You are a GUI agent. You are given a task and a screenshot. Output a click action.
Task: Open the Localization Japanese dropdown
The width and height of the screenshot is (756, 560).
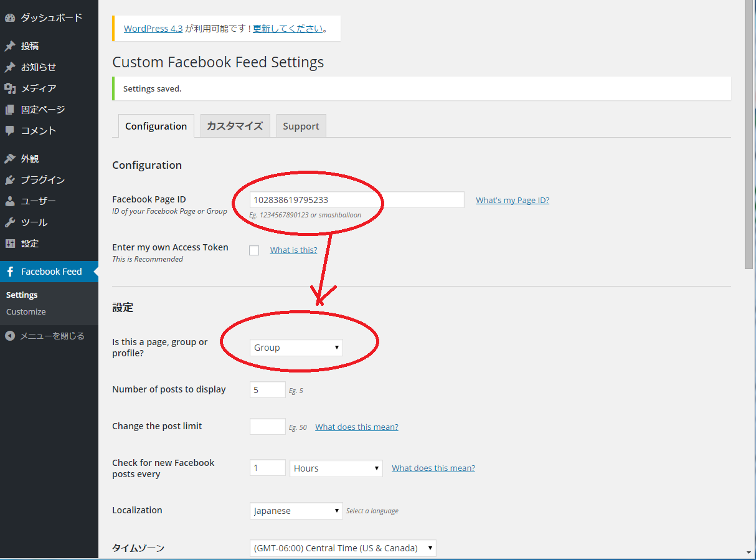pyautogui.click(x=296, y=511)
